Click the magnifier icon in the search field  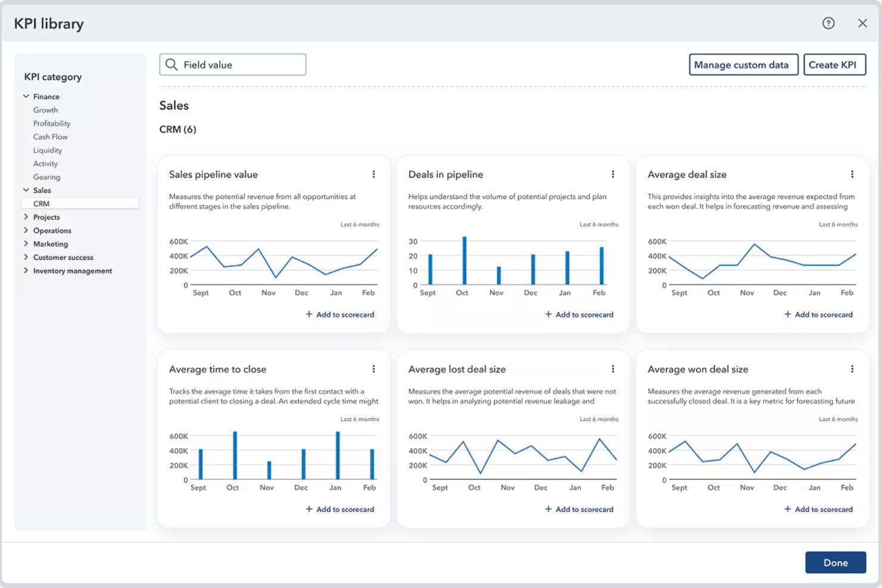tap(173, 64)
